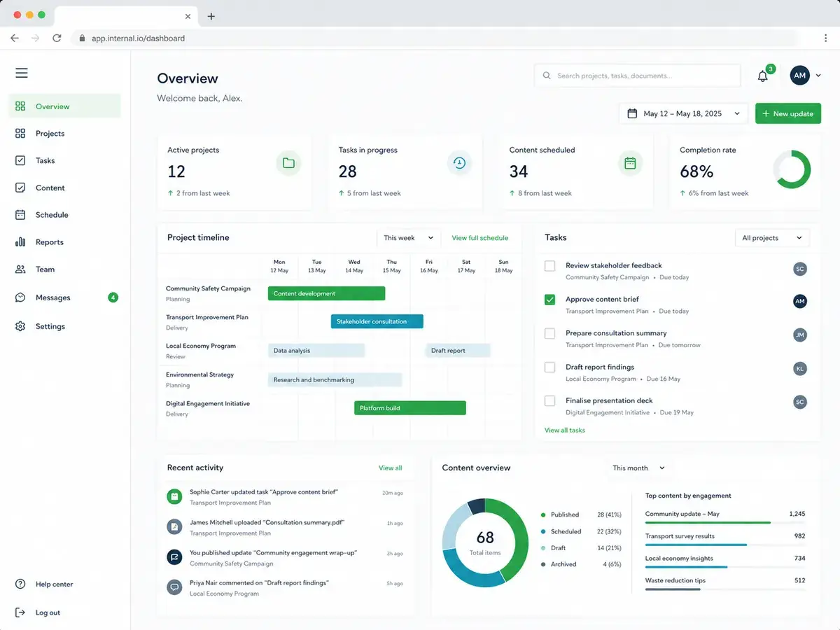Open the This week timeline dropdown
The width and height of the screenshot is (840, 630).
tap(409, 238)
